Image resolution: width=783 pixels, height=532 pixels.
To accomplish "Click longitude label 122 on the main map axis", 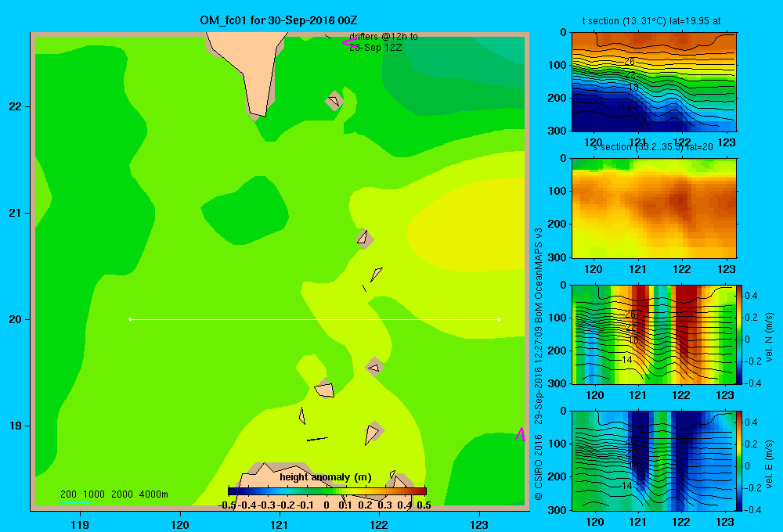I will 379,524.
